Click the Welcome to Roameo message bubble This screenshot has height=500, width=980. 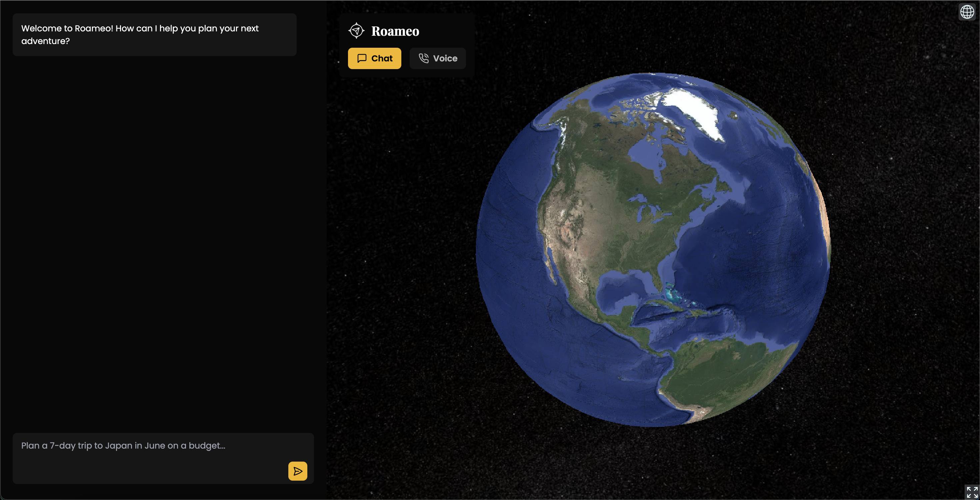(154, 35)
